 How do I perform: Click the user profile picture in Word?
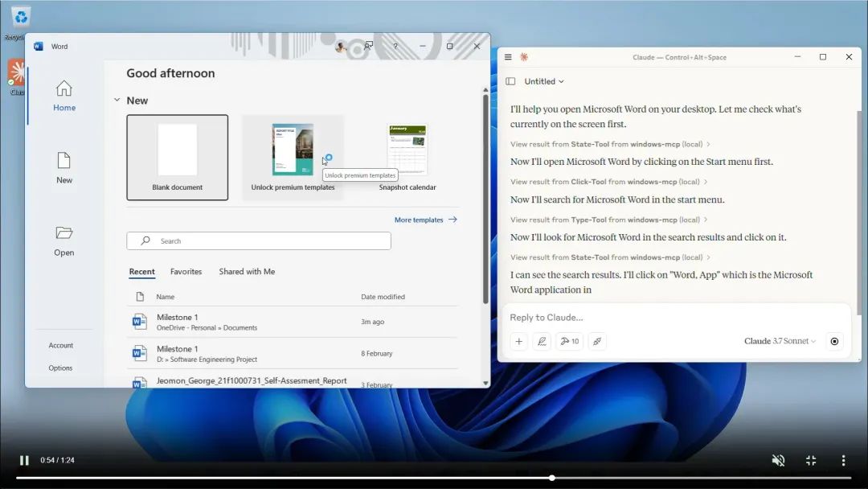point(341,47)
